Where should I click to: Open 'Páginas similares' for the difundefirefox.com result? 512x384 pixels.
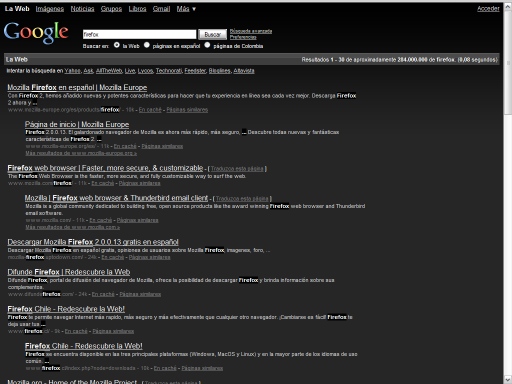click(x=140, y=294)
